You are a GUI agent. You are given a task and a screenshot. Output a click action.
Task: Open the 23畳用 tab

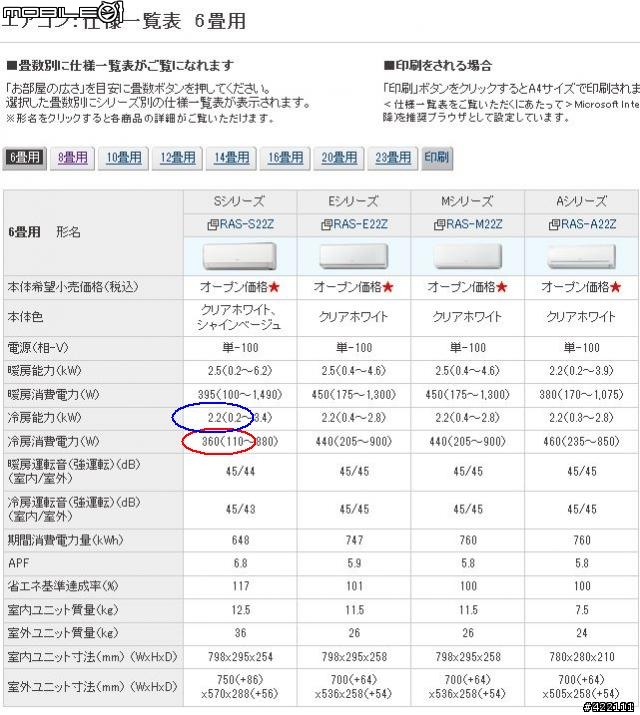392,158
